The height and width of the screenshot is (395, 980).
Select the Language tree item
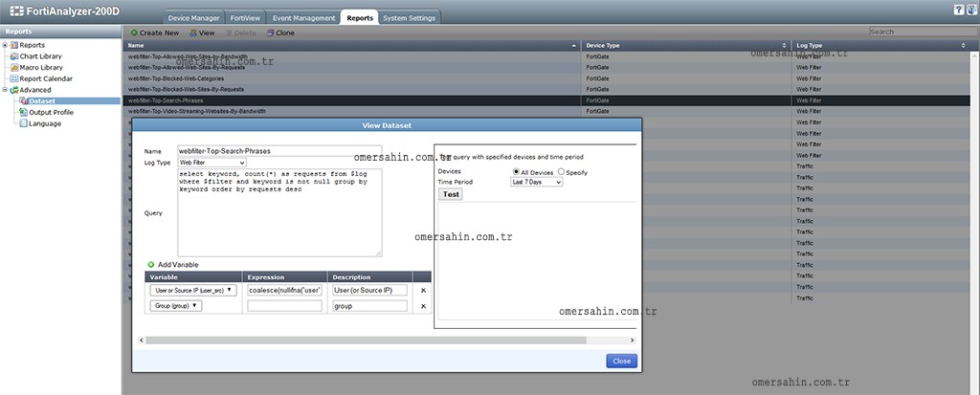(45, 123)
